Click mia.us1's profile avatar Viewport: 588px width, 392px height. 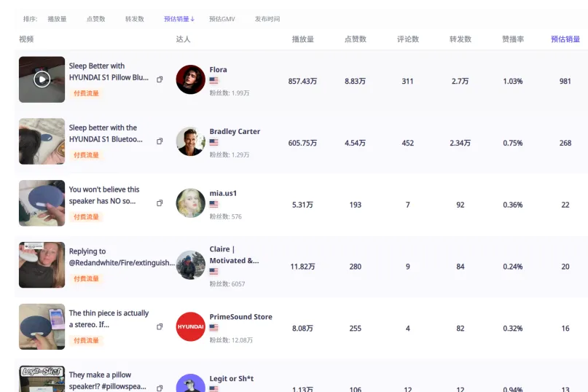(x=190, y=203)
